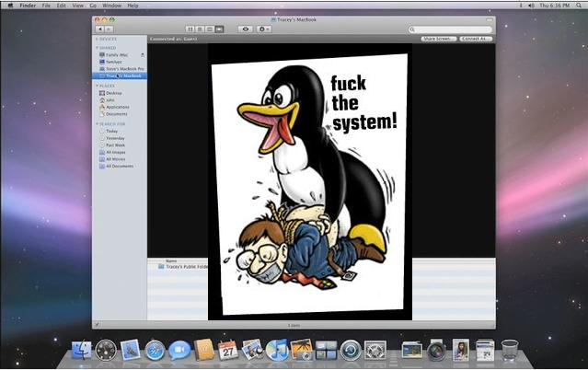This screenshot has height=370, width=588.
Task: Open Spaces from the Dock
Action: coord(326,350)
